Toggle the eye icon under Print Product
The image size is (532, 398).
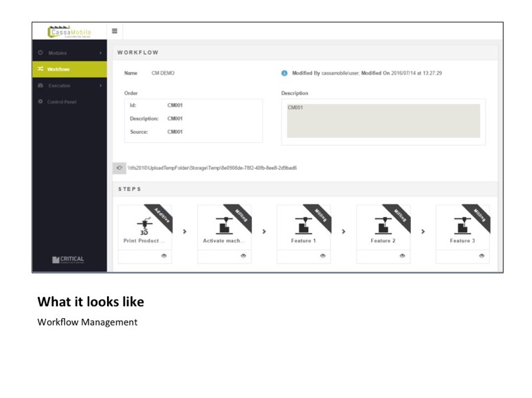pyautogui.click(x=164, y=256)
